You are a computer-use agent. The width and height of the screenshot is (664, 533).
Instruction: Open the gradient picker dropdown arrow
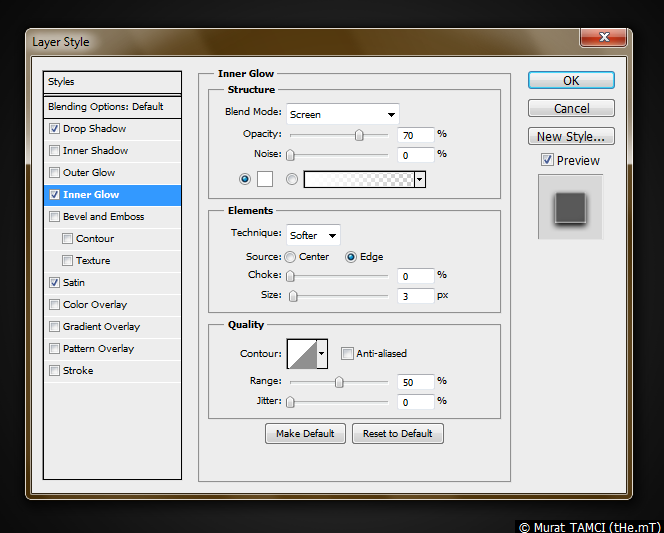(420, 179)
